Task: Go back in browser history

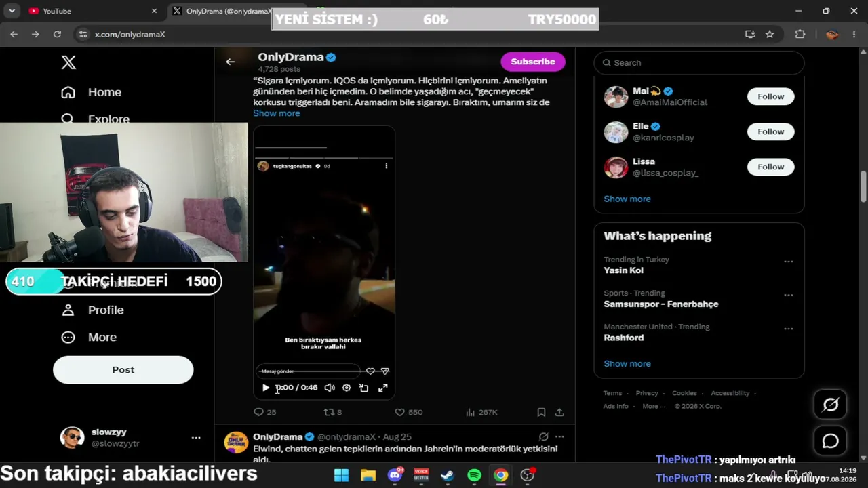Action: [x=14, y=34]
